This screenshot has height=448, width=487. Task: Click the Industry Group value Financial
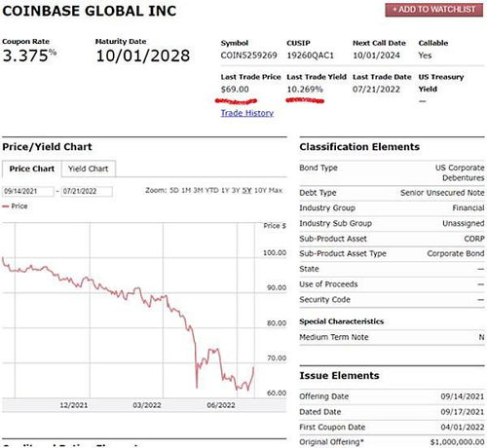(x=468, y=208)
